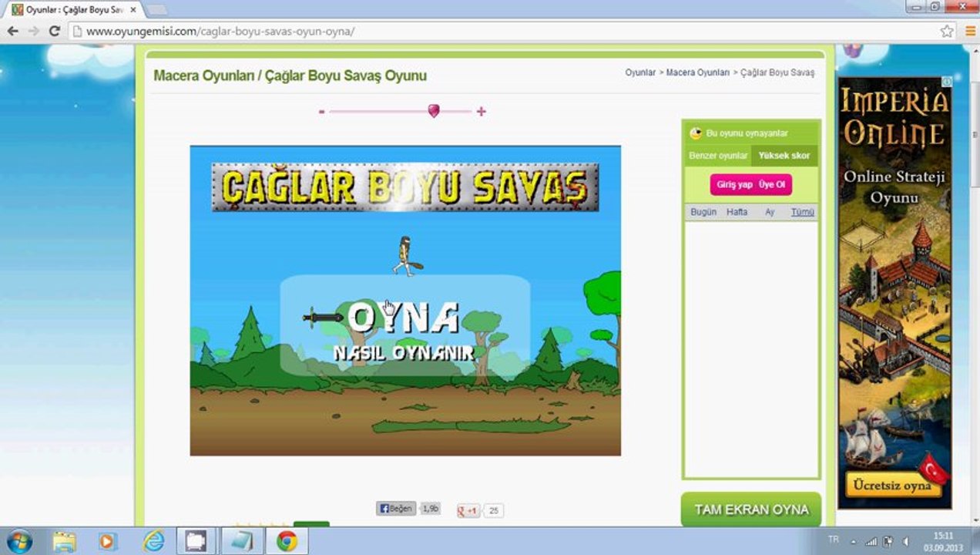Click the plus zoom-in icon for game size
The height and width of the screenshot is (555, 980).
481,111
